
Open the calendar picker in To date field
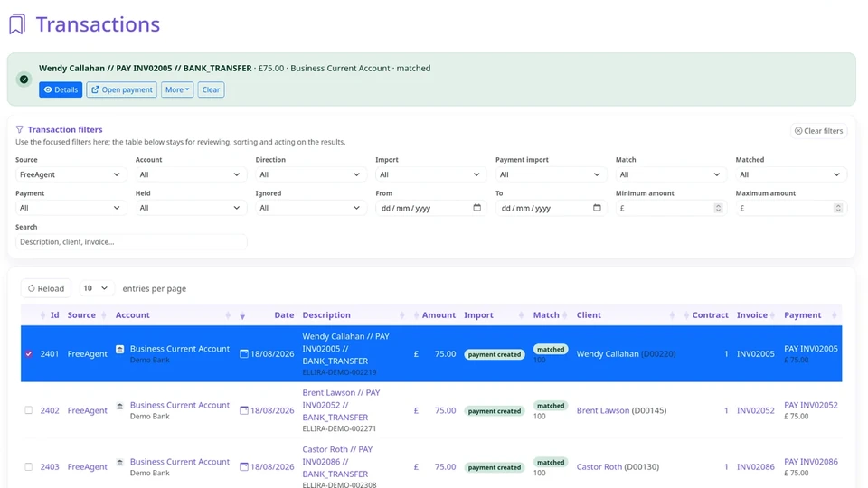(x=597, y=208)
